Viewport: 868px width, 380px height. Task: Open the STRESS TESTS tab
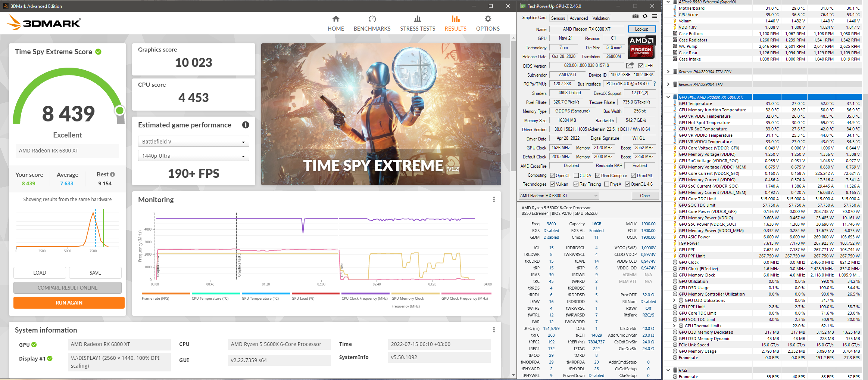coord(418,23)
